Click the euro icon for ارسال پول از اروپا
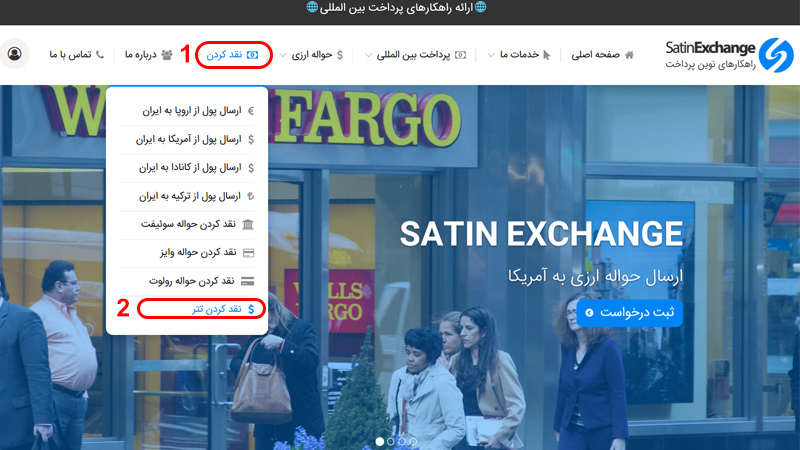 tap(250, 111)
